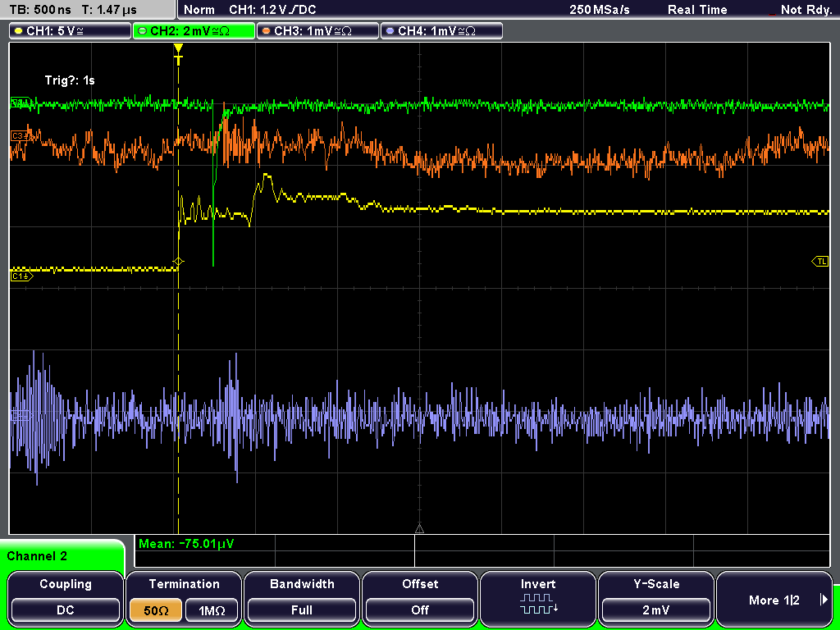Select the CH1: 5 V channel tab

tap(71, 31)
